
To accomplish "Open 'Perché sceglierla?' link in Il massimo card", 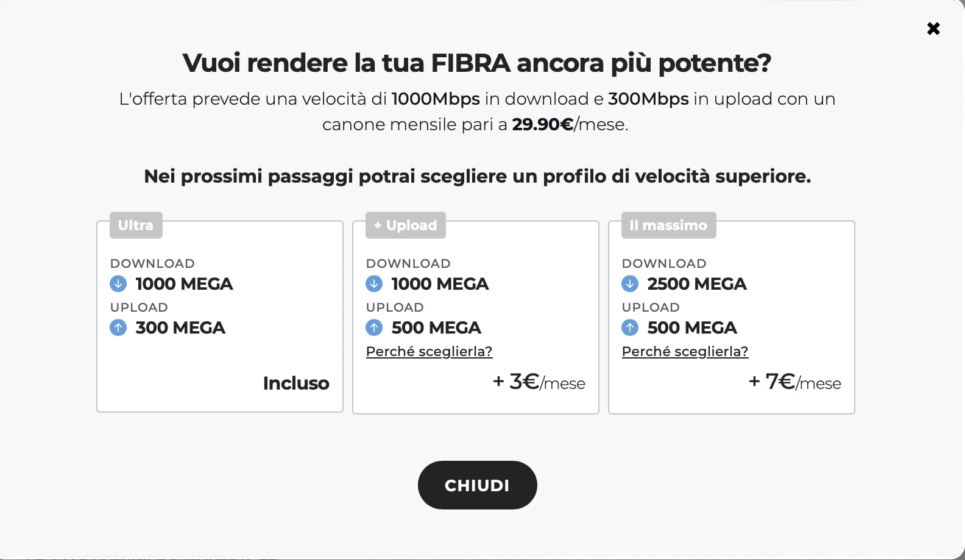I will tap(685, 351).
